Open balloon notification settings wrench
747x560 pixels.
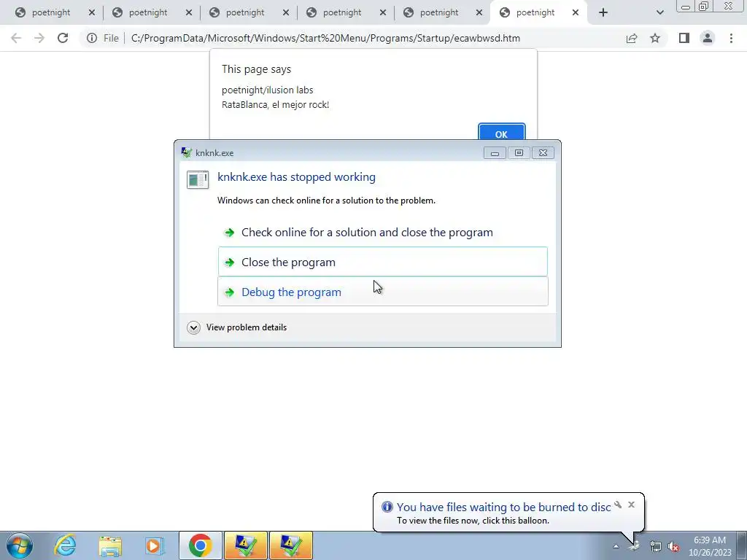pyautogui.click(x=618, y=505)
